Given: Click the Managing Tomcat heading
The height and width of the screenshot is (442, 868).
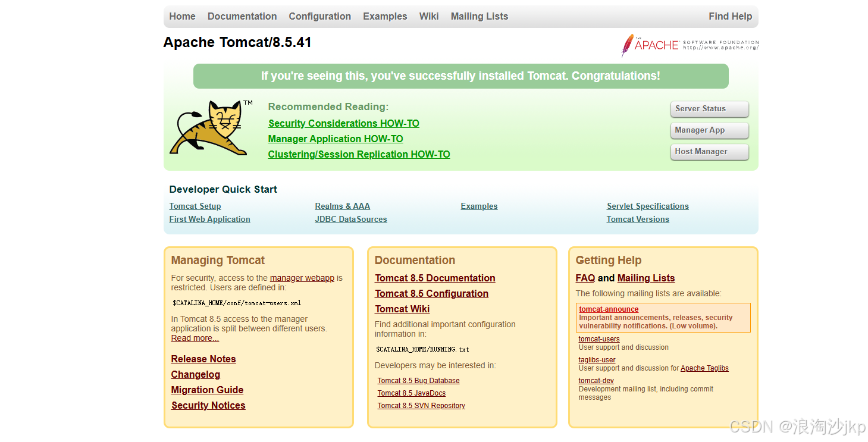Looking at the screenshot, I should (218, 261).
